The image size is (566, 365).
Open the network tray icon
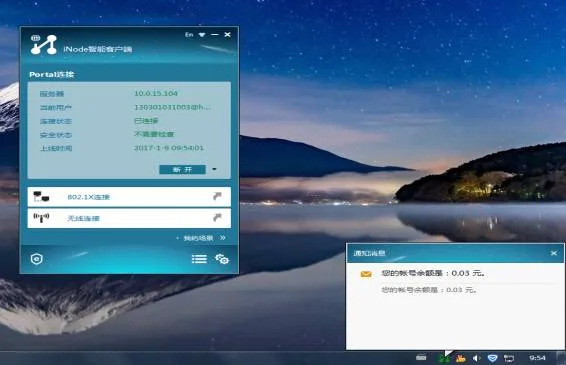509,358
